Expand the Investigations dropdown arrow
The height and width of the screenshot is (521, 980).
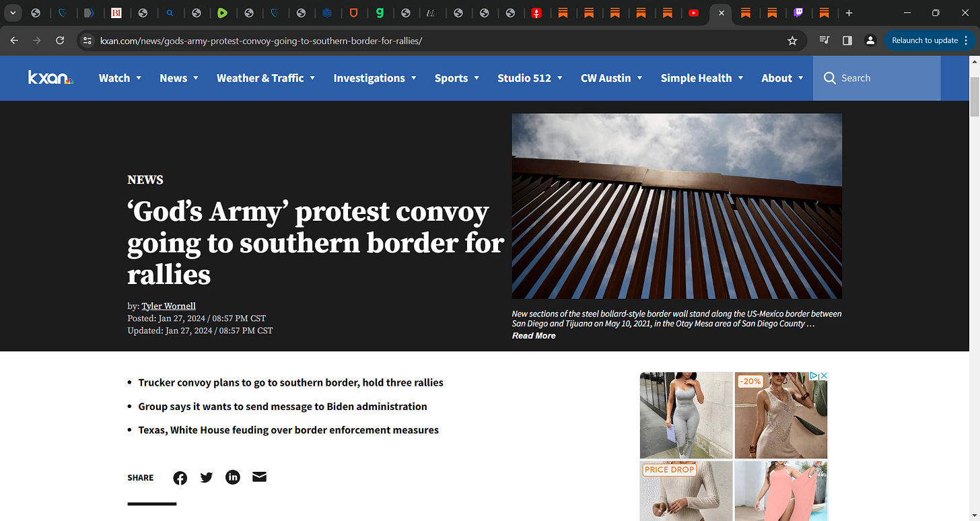click(414, 78)
